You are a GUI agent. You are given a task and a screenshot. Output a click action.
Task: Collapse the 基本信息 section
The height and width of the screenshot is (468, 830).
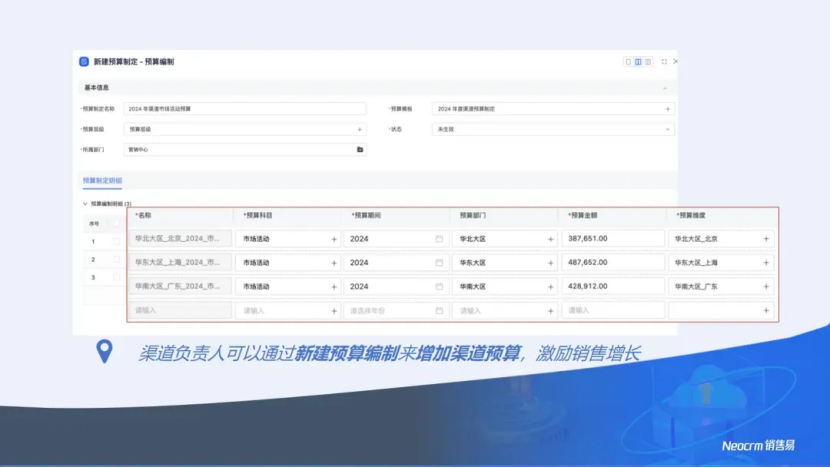click(666, 88)
